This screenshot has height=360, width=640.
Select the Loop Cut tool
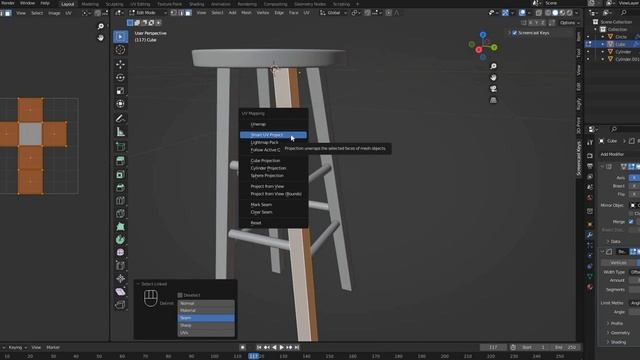(120, 200)
